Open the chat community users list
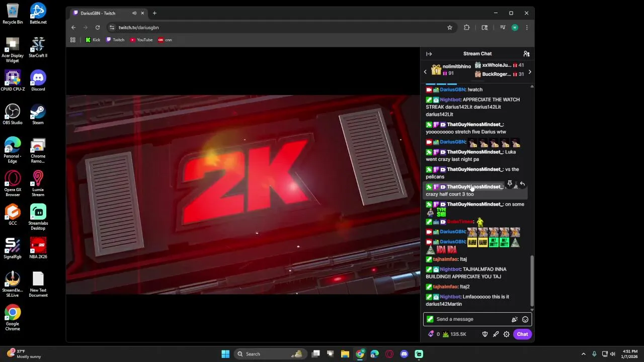 click(x=526, y=54)
